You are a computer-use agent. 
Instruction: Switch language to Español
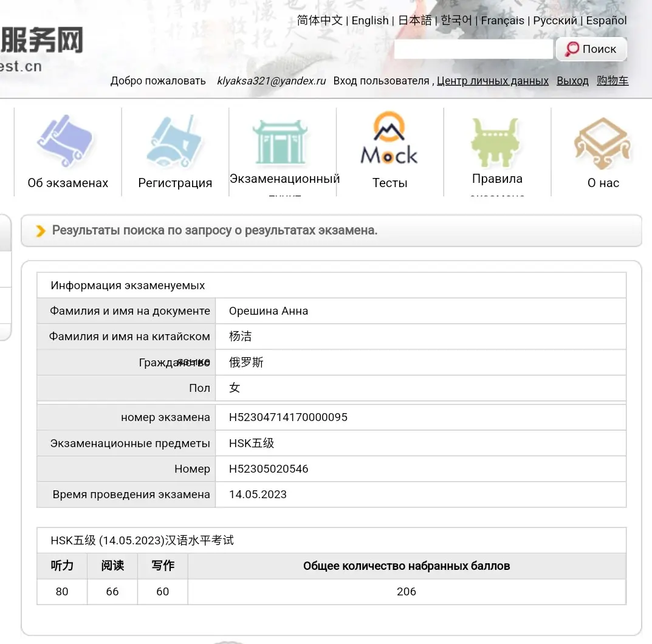(606, 21)
